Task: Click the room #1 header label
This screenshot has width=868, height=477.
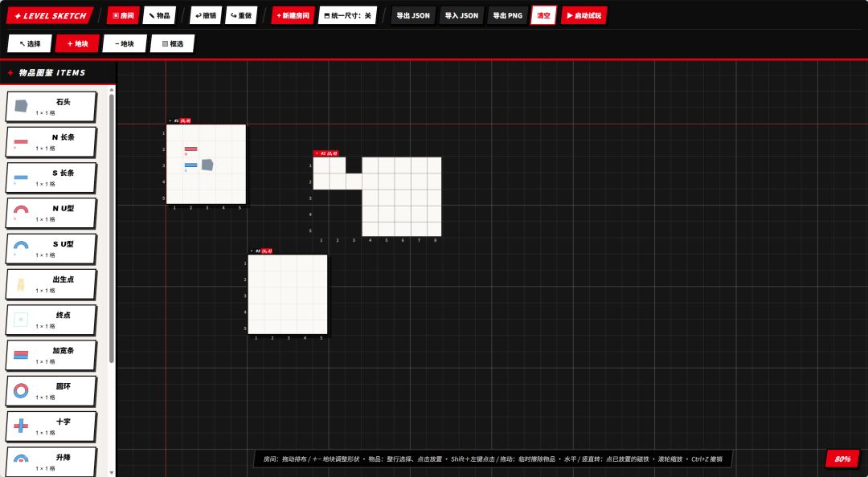Action: [x=180, y=120]
